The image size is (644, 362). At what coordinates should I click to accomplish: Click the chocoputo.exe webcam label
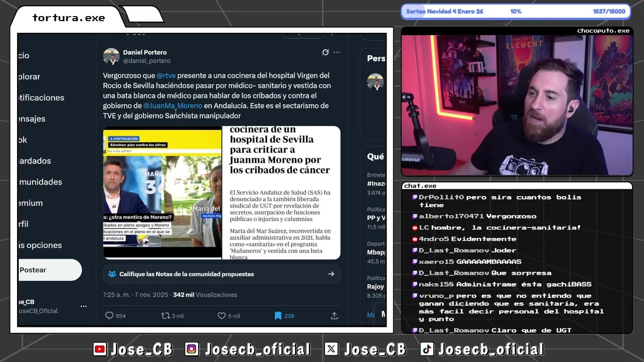(603, 31)
